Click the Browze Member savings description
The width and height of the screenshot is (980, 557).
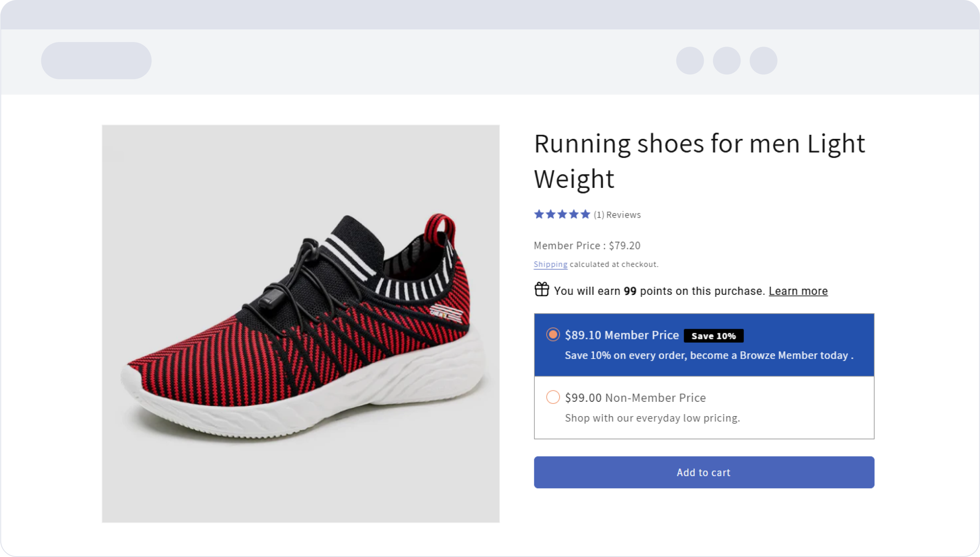tap(709, 356)
